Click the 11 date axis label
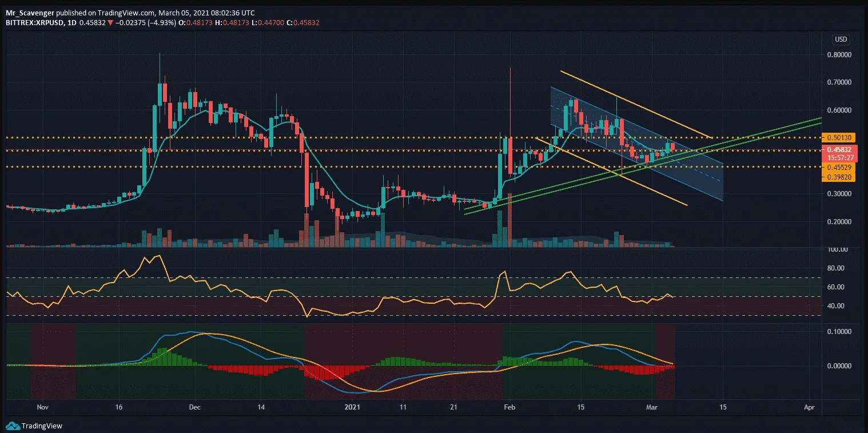The width and height of the screenshot is (868, 433). click(403, 408)
